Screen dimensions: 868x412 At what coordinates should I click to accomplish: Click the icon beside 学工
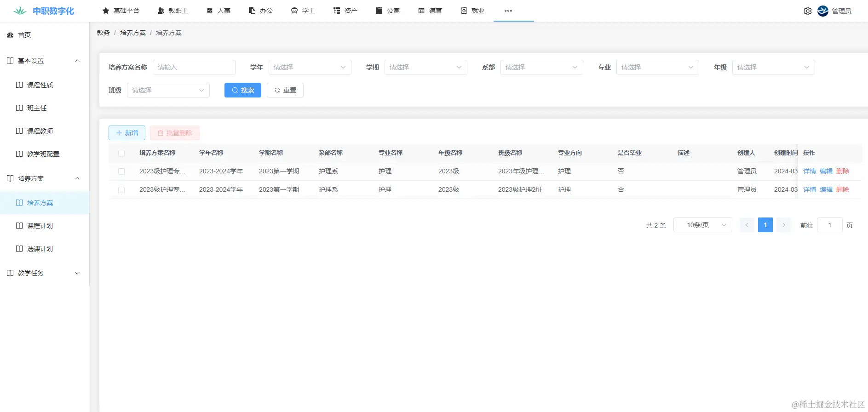(x=294, y=11)
